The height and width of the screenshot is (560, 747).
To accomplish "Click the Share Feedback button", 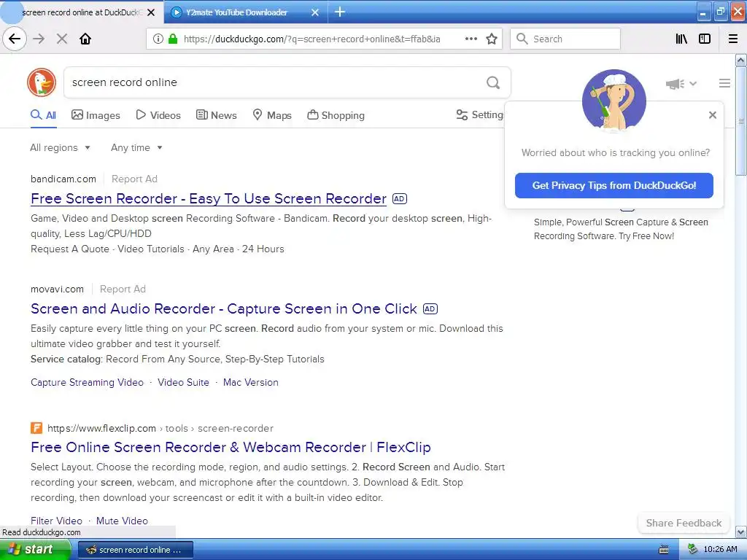I will pyautogui.click(x=684, y=523).
